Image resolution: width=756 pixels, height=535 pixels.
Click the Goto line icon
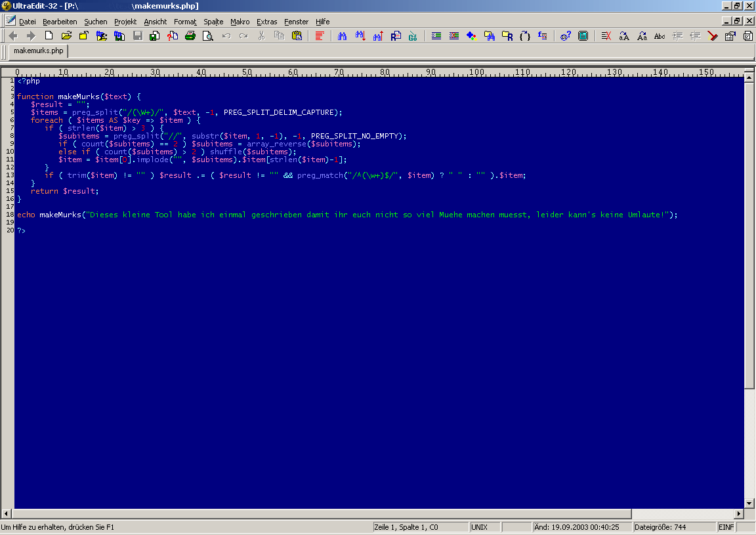(413, 36)
